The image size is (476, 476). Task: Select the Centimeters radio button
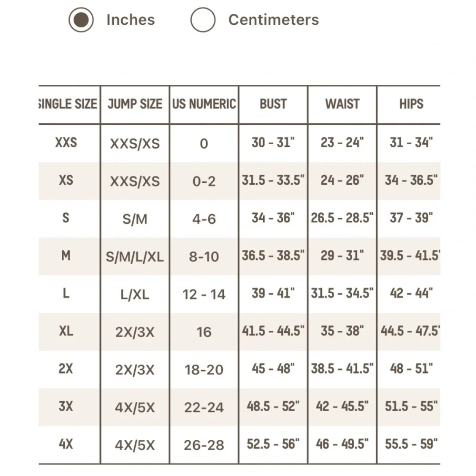(203, 20)
